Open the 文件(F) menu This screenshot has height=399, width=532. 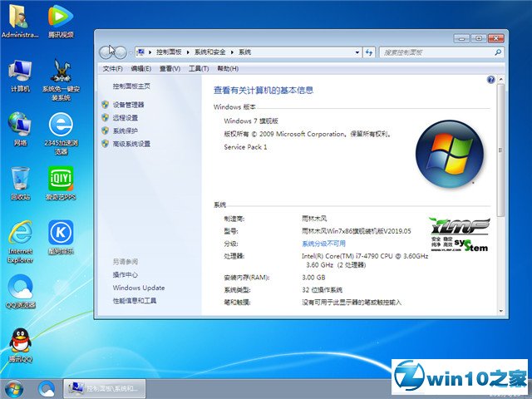click(x=113, y=69)
